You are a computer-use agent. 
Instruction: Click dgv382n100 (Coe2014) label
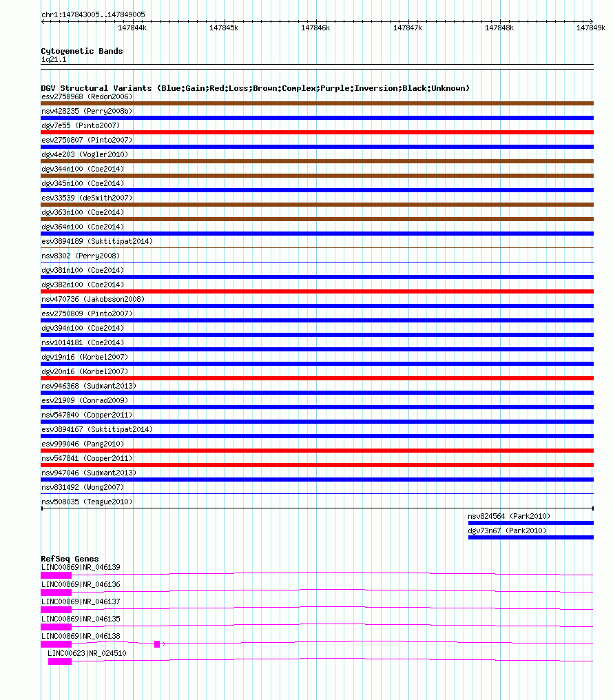tap(83, 285)
